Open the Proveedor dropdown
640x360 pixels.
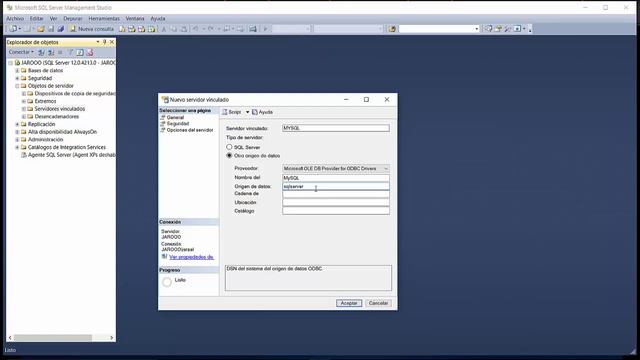(386, 168)
